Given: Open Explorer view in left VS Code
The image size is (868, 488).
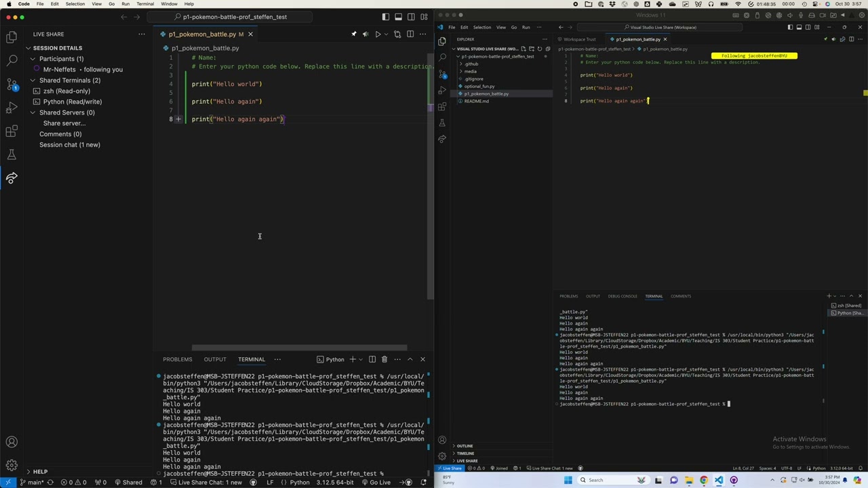Looking at the screenshot, I should click(x=12, y=37).
